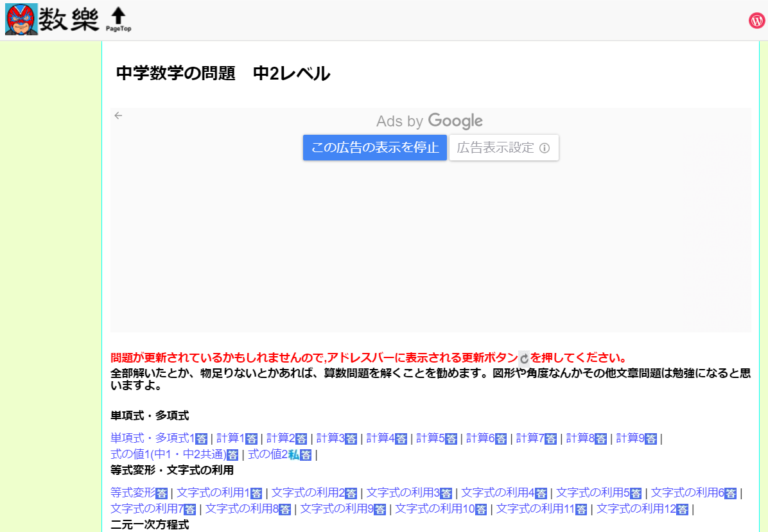Open the 文字式の利用3 link
Viewport: 768px width, 532px height.
[x=403, y=493]
